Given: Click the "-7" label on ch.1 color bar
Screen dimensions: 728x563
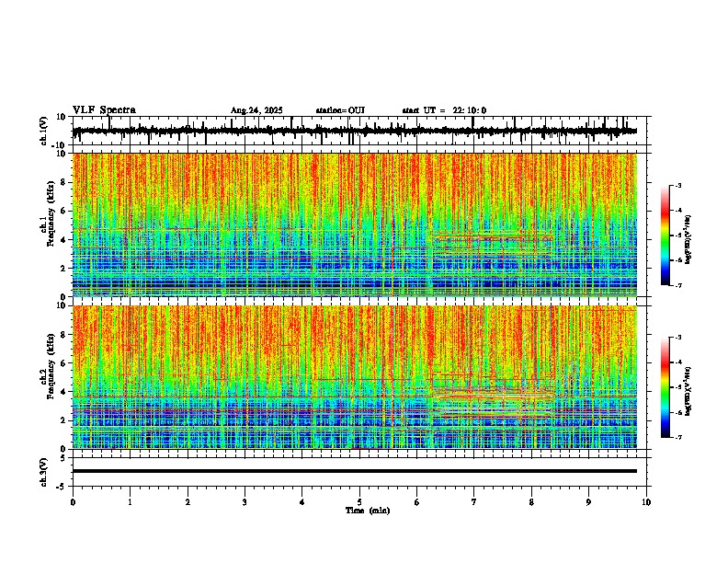Looking at the screenshot, I should pos(678,285).
